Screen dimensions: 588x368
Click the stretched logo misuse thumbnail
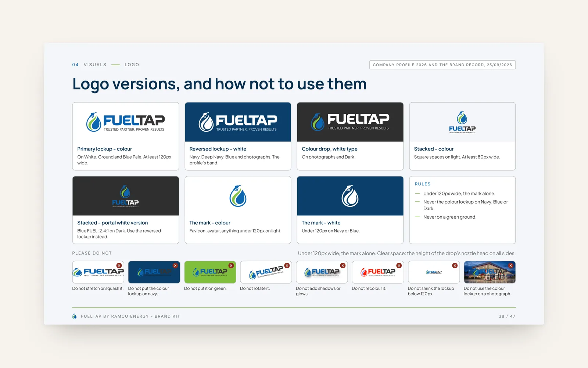pos(98,272)
